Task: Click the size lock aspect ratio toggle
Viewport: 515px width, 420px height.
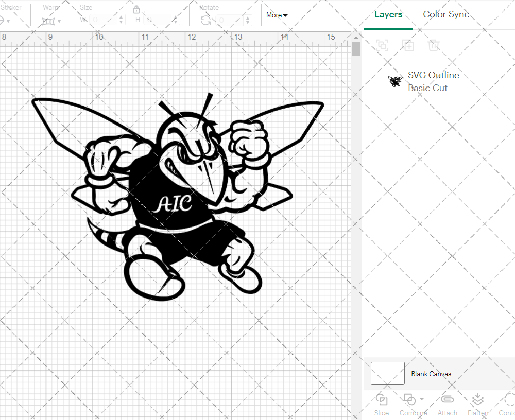Action: coord(136,9)
